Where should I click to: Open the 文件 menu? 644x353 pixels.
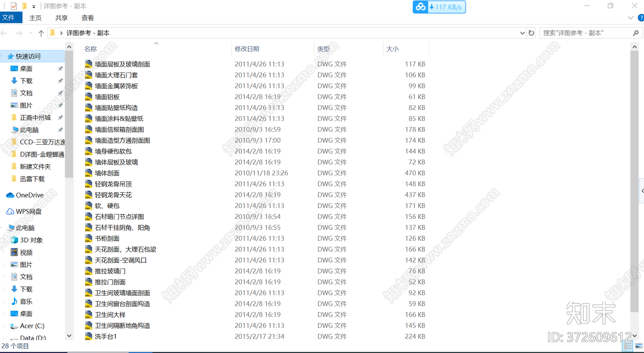(9, 18)
